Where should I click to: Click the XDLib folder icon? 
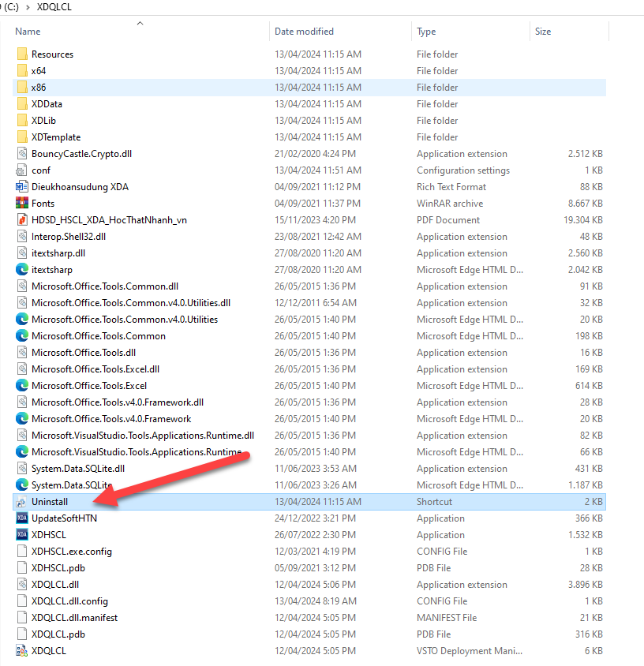(22, 120)
